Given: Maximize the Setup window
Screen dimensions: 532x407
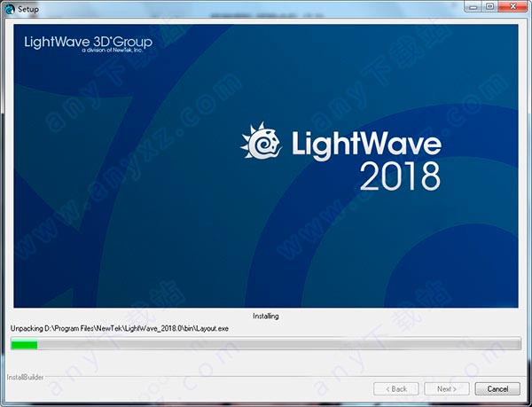Looking at the screenshot, I should pyautogui.click(x=489, y=6).
